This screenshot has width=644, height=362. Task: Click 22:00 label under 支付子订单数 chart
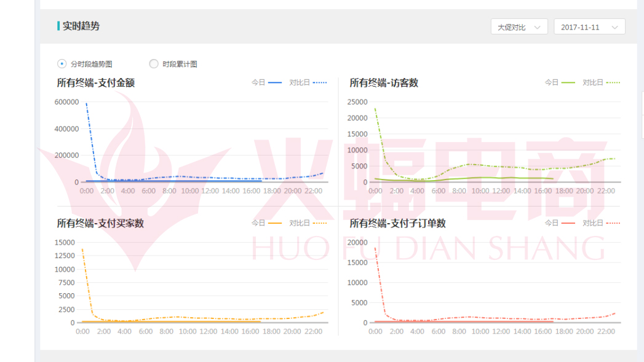coord(606,331)
